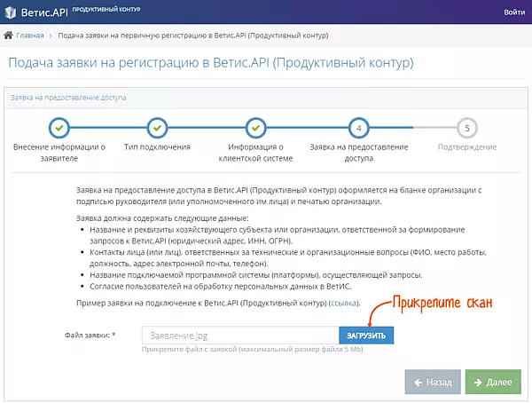Select the greyed step 5 circle
This screenshot has height=403, width=532.
coord(466,128)
